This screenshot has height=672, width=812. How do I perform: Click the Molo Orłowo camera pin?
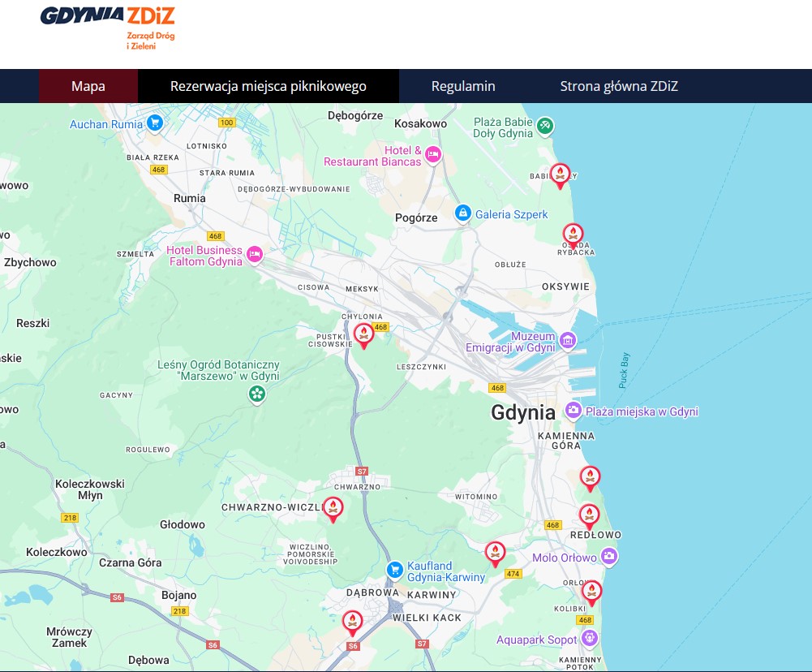coord(609,556)
